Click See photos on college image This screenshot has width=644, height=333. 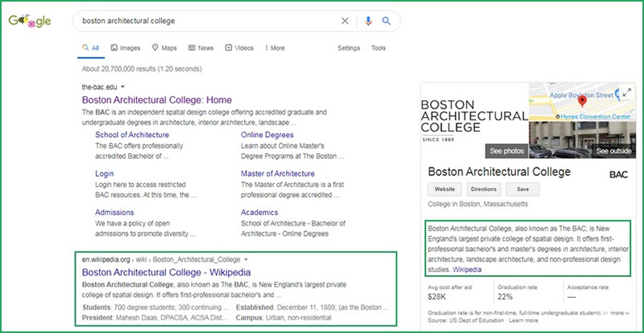pos(507,151)
